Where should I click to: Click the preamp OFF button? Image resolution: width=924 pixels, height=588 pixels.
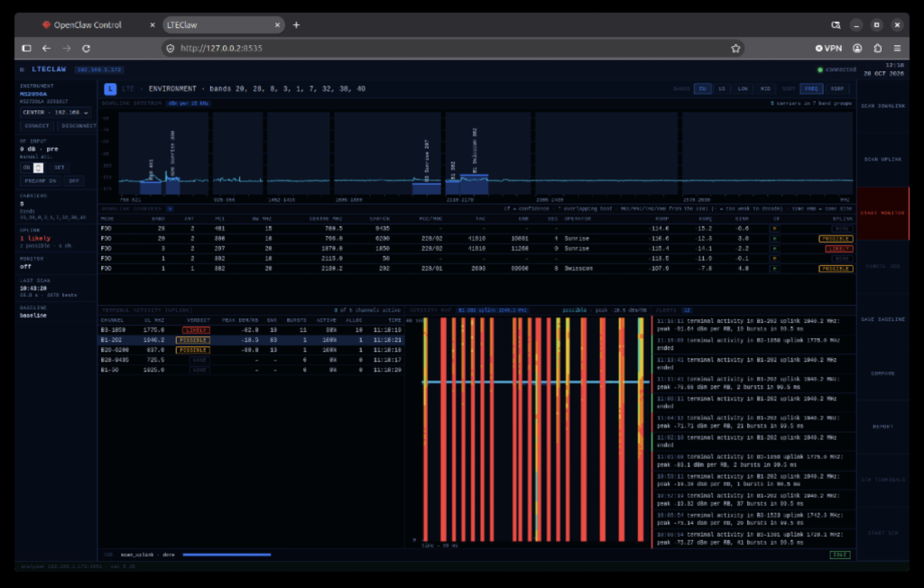tap(74, 181)
